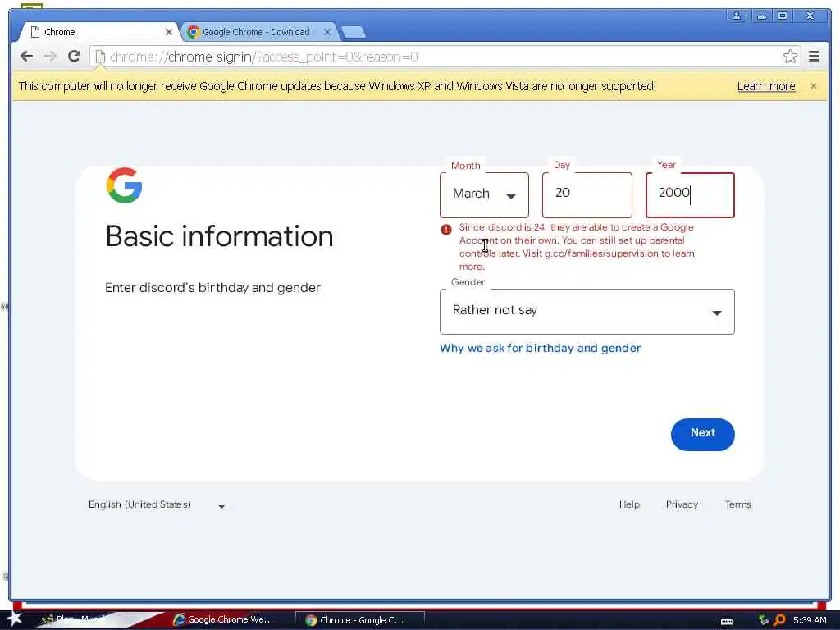This screenshot has height=630, width=840.
Task: Click Learn more in the yellow infobar
Action: [x=766, y=86]
